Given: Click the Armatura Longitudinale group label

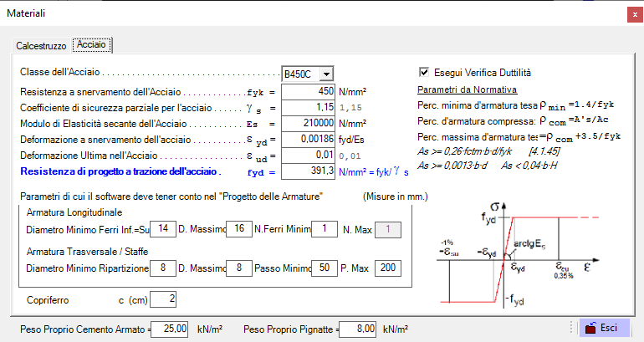Looking at the screenshot, I should [74, 212].
